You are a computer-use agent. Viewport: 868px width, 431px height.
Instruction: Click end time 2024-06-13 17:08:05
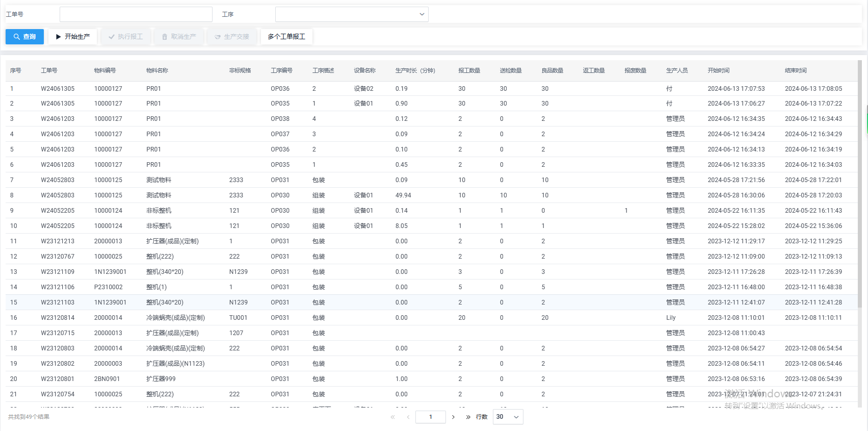click(813, 89)
